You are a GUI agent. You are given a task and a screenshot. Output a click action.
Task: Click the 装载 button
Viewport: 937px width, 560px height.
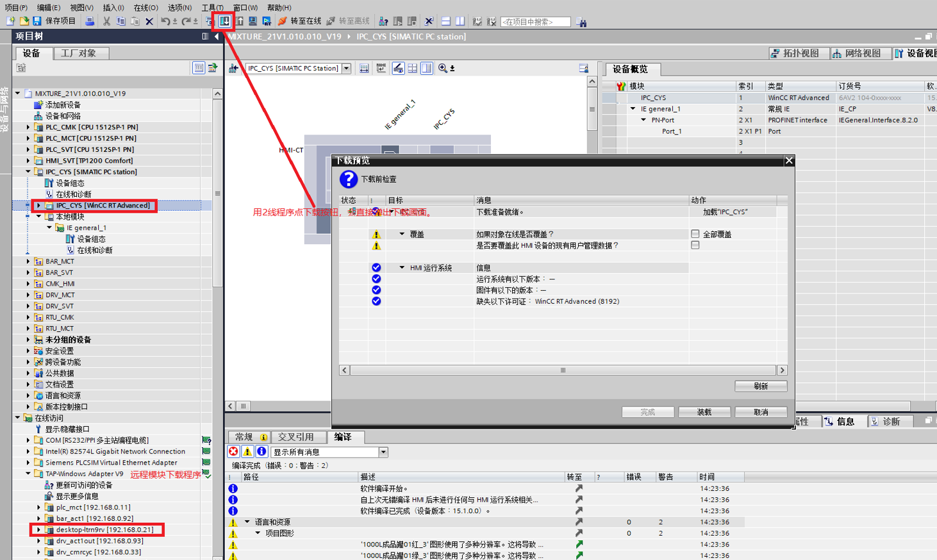[x=704, y=412]
